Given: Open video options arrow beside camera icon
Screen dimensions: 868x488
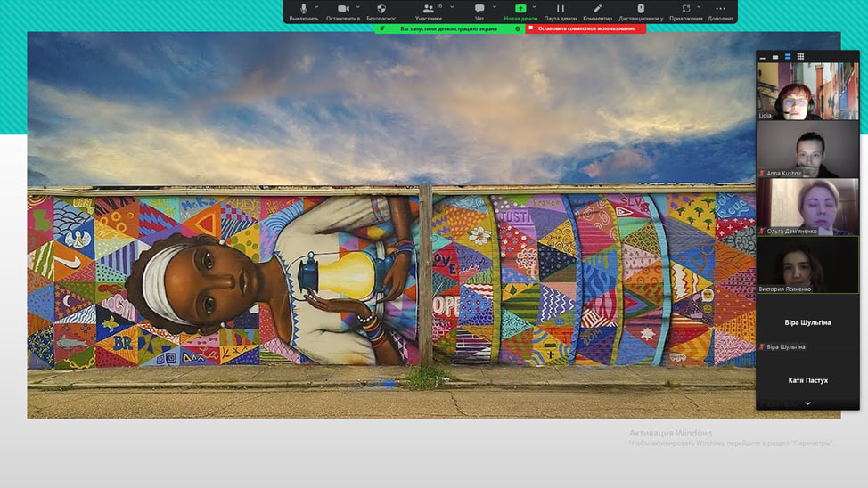Looking at the screenshot, I should click(358, 7).
